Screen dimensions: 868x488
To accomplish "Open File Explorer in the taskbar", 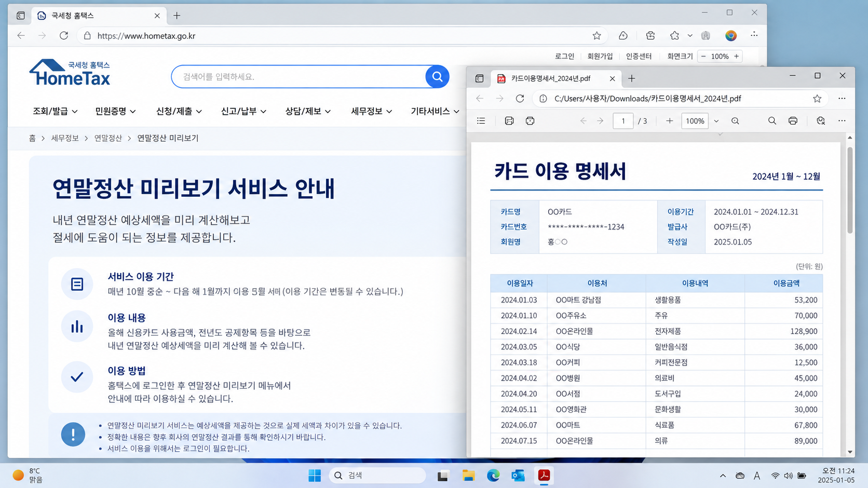I will pyautogui.click(x=468, y=476).
